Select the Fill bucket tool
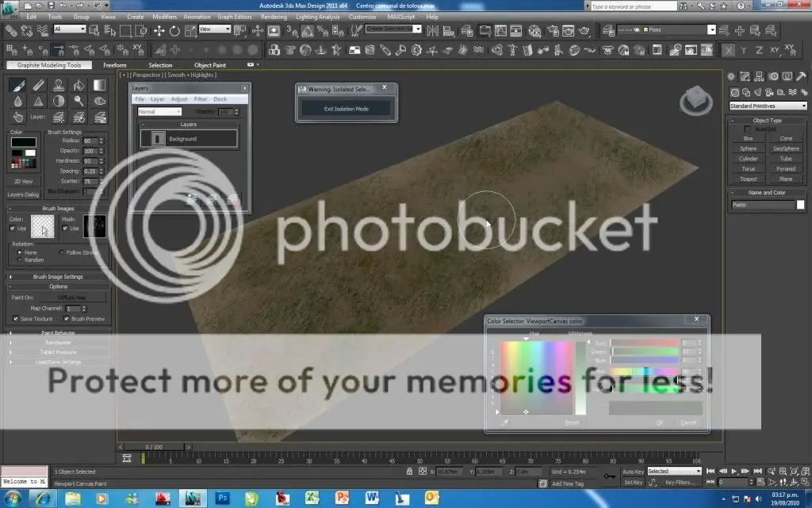Image resolution: width=812 pixels, height=508 pixels. tap(79, 86)
